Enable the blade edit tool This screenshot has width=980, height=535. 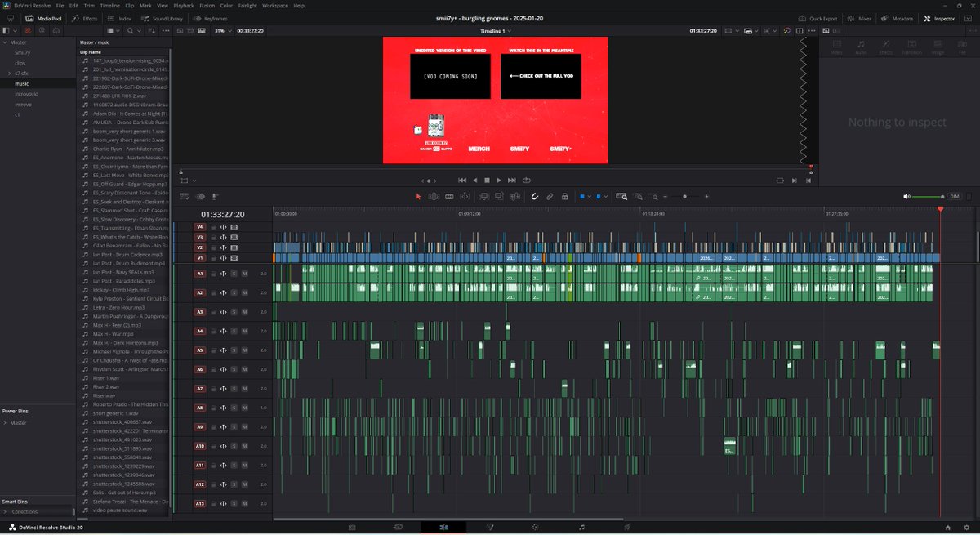(449, 197)
